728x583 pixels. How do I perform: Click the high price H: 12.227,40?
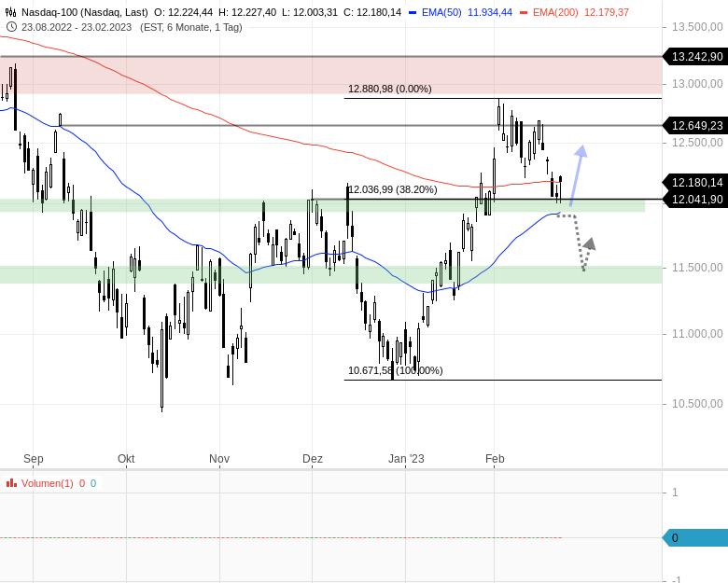coord(247,12)
